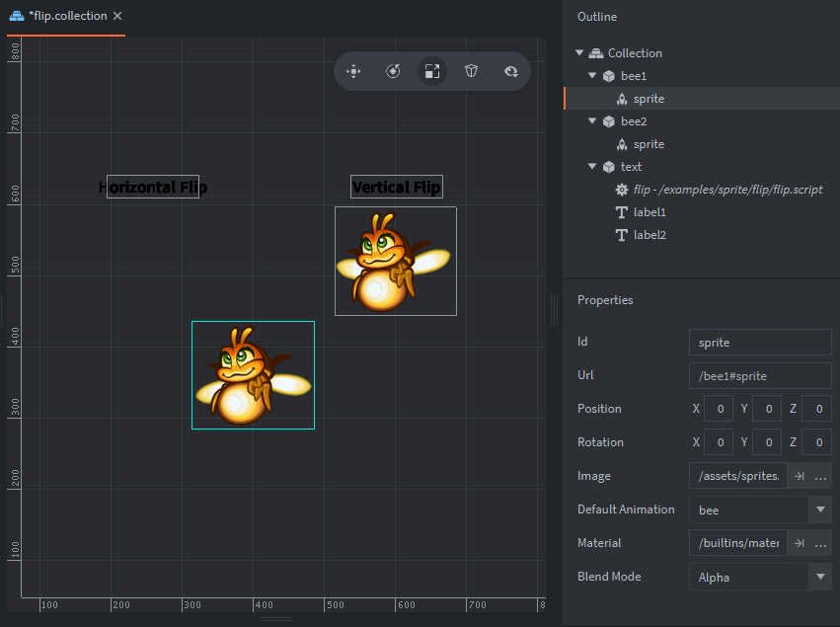
Task: Collapse the text game object node
Action: pos(592,167)
